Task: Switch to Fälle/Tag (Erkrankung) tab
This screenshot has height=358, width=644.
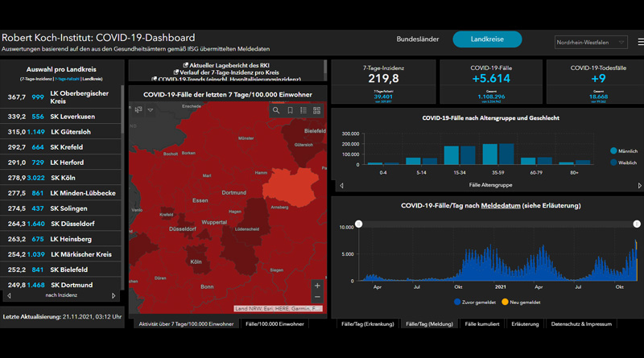Action: (368, 324)
